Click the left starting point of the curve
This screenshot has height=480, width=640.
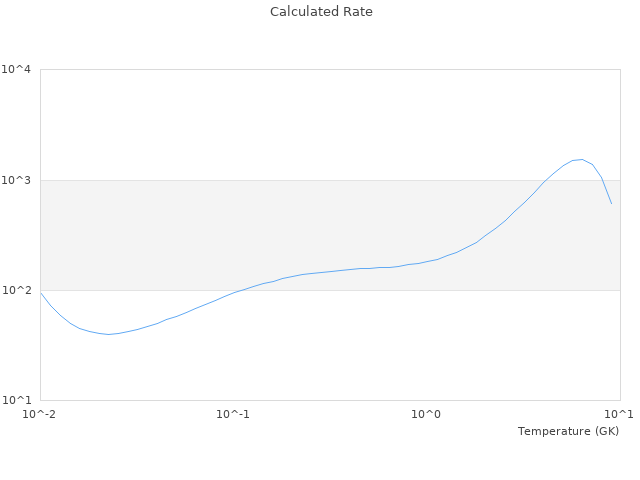pos(41,293)
